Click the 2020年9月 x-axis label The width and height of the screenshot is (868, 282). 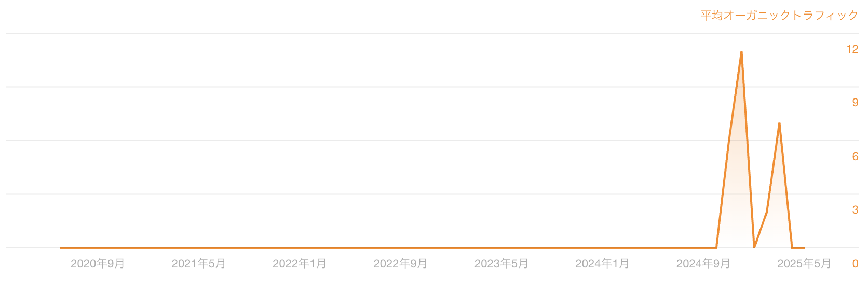pos(98,264)
